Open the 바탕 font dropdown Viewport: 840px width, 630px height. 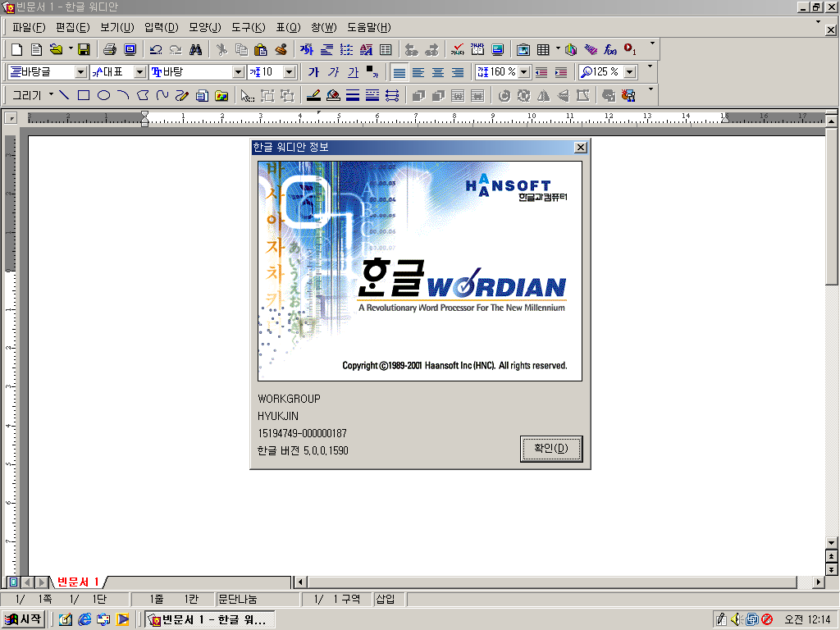point(239,72)
